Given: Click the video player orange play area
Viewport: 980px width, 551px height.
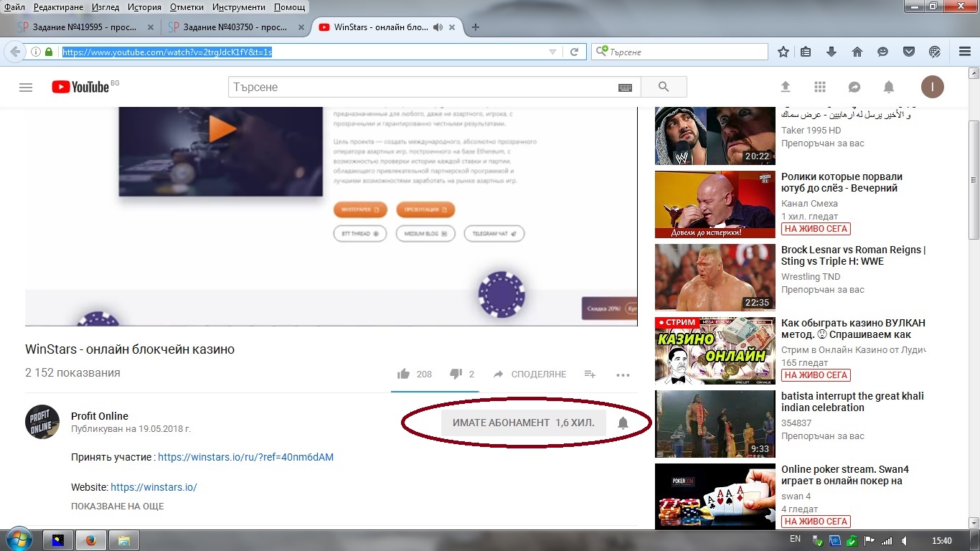Looking at the screenshot, I should (222, 129).
